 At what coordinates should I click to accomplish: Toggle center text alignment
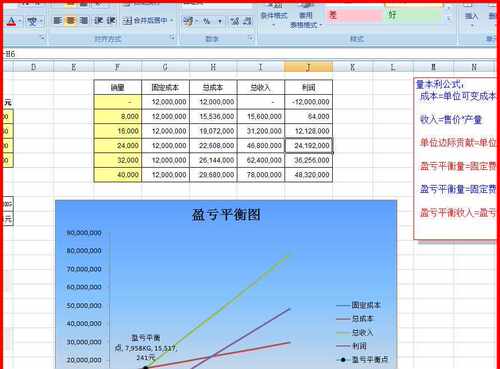pos(71,21)
